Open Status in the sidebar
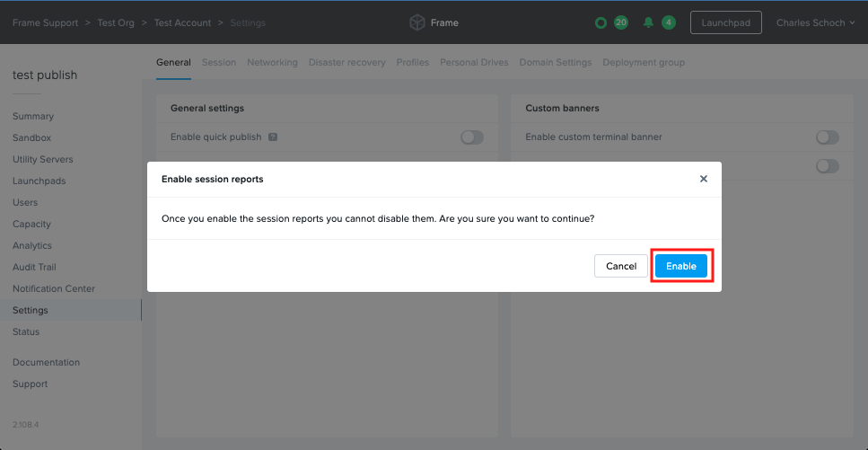Viewport: 868px width, 450px height. pos(26,332)
